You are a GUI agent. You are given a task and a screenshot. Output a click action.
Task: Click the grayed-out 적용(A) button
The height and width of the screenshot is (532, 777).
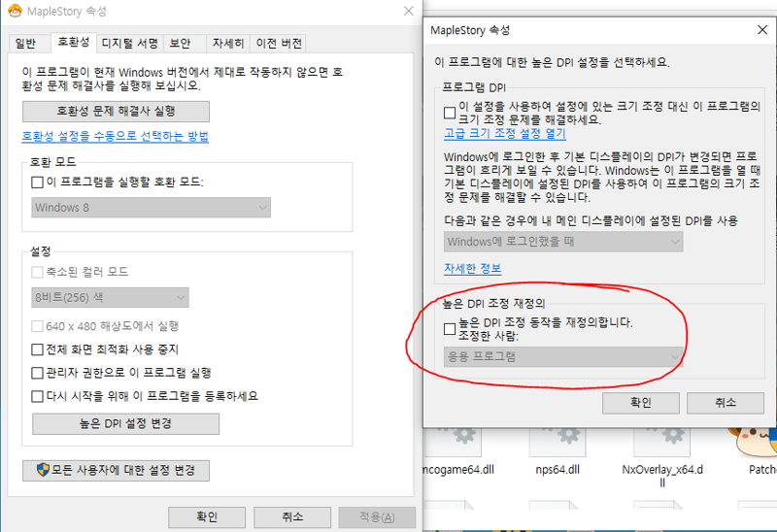pos(377,517)
